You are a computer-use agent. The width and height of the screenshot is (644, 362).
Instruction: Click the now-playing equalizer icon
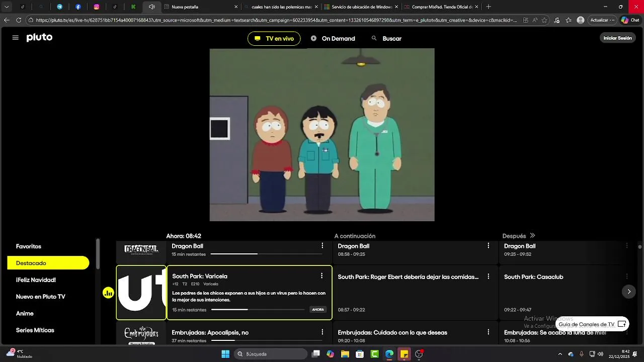pos(109,293)
